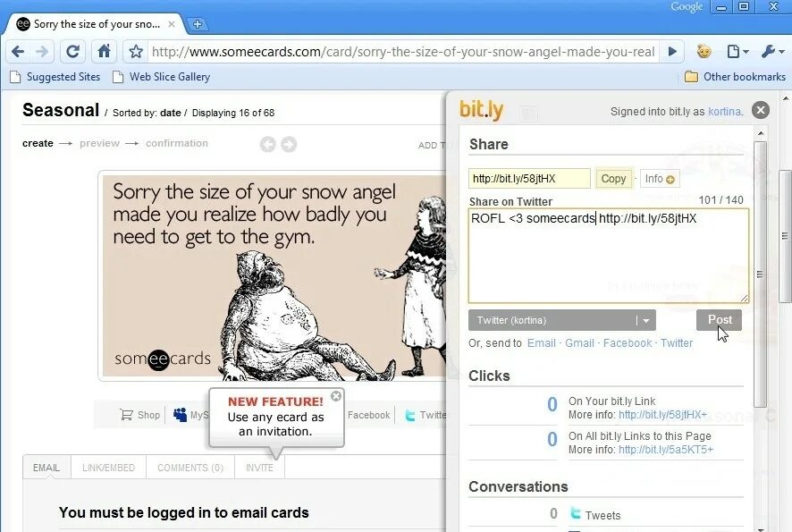Click the browser Back arrow
Viewport: 792px width, 532px height.
pos(18,52)
